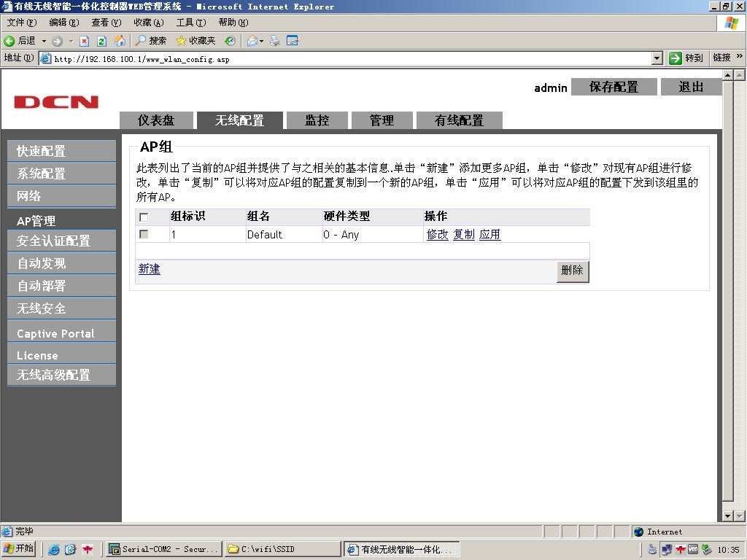The width and height of the screenshot is (747, 560).
Task: Click the Forward arrow icon in toolbar
Action: point(57,41)
